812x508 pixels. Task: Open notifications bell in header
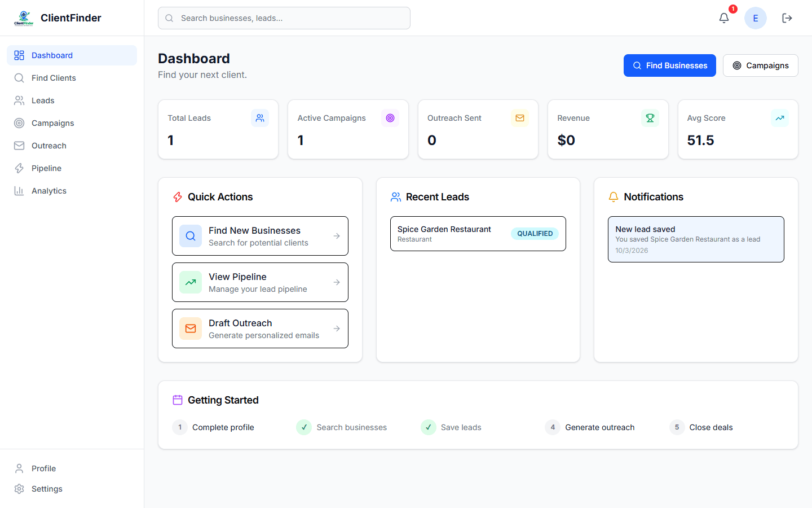[724, 18]
